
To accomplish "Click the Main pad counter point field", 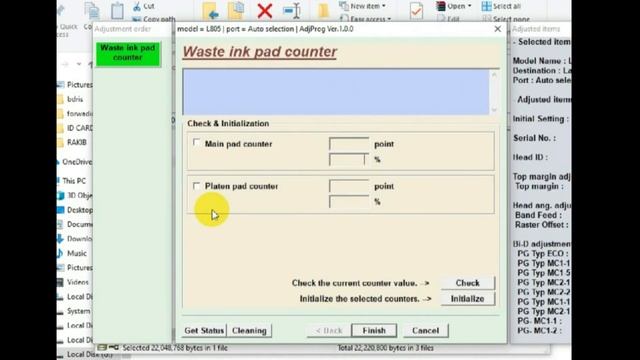I will tap(349, 144).
